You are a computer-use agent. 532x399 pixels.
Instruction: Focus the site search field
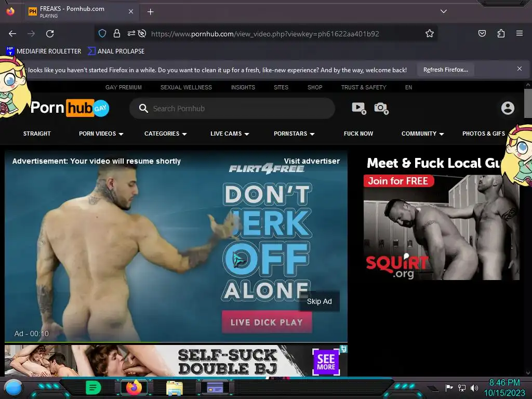[232, 109]
